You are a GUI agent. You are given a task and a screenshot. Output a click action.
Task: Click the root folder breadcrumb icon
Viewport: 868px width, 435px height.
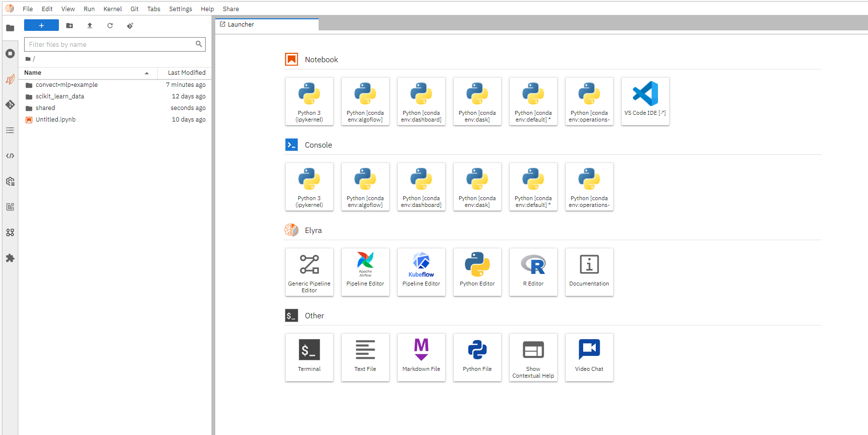click(x=28, y=59)
